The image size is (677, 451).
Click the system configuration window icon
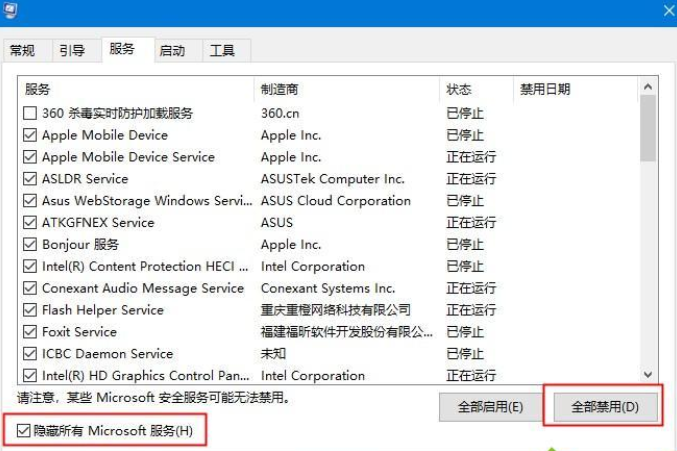10,9
